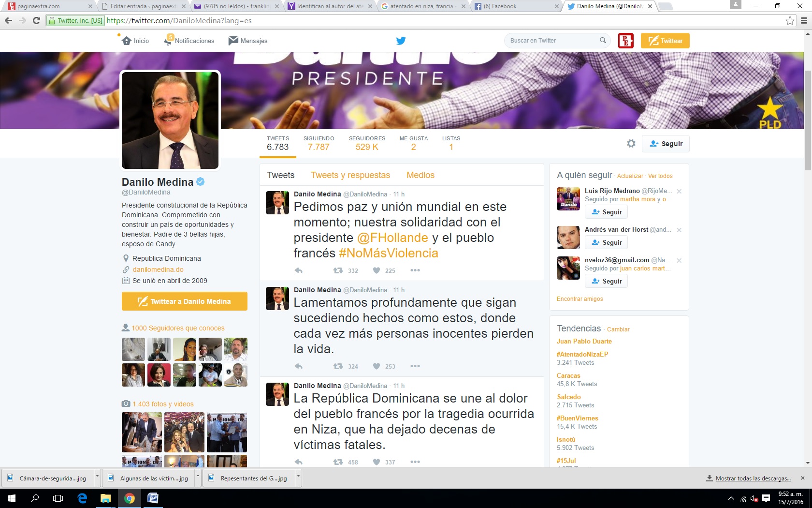
Task: Open the account avatar menu
Action: (626, 41)
